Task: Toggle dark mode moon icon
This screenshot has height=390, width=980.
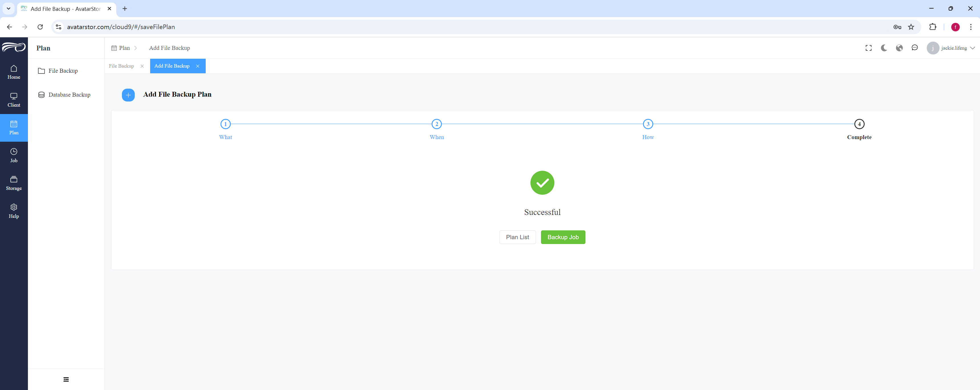Action: 884,48
